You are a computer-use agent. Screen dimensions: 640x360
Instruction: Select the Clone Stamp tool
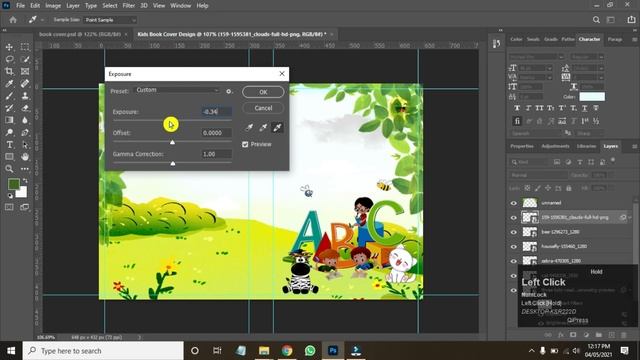(x=25, y=96)
